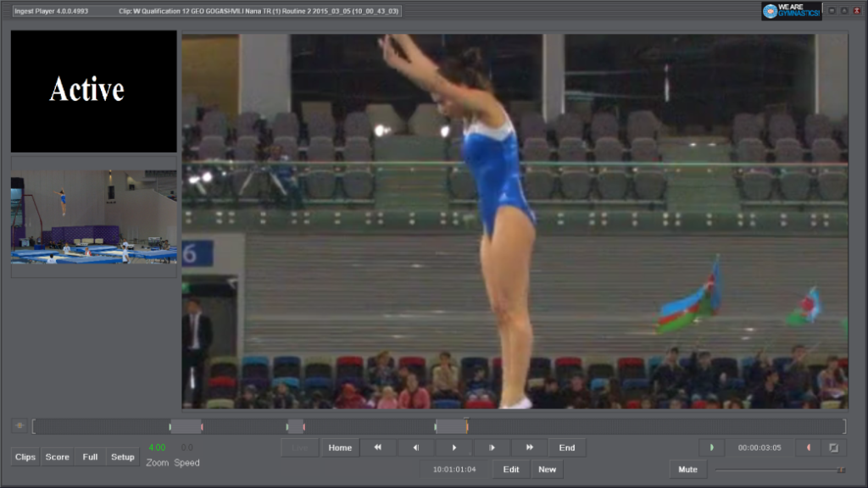Jump to clip start with Home
Viewport: 868px width, 488px height.
point(340,447)
